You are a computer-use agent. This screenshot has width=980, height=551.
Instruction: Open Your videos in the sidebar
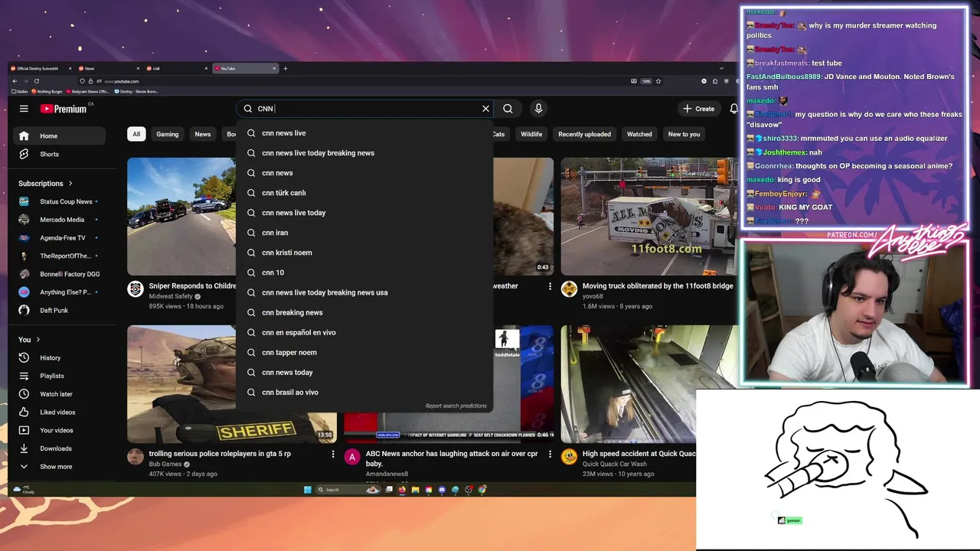(58, 430)
